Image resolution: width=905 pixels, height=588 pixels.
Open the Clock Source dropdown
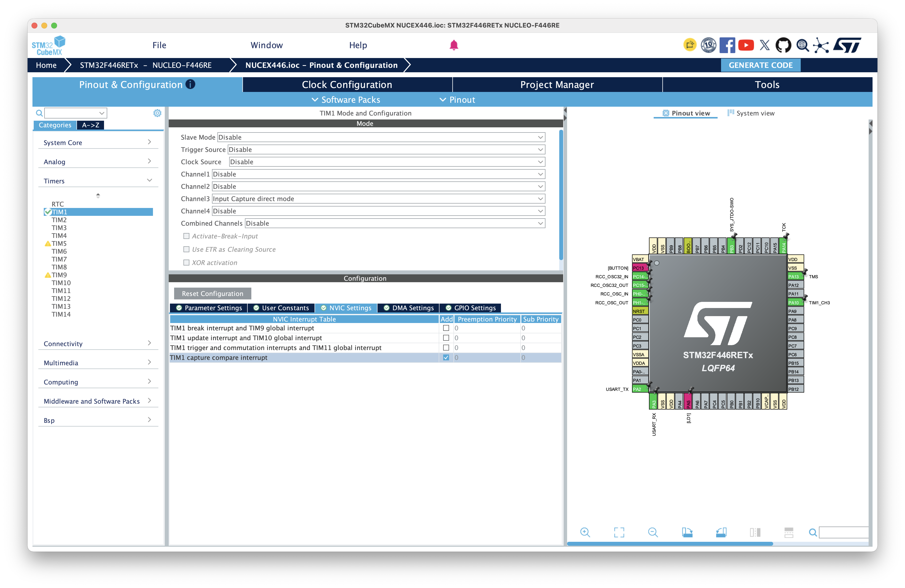387,162
